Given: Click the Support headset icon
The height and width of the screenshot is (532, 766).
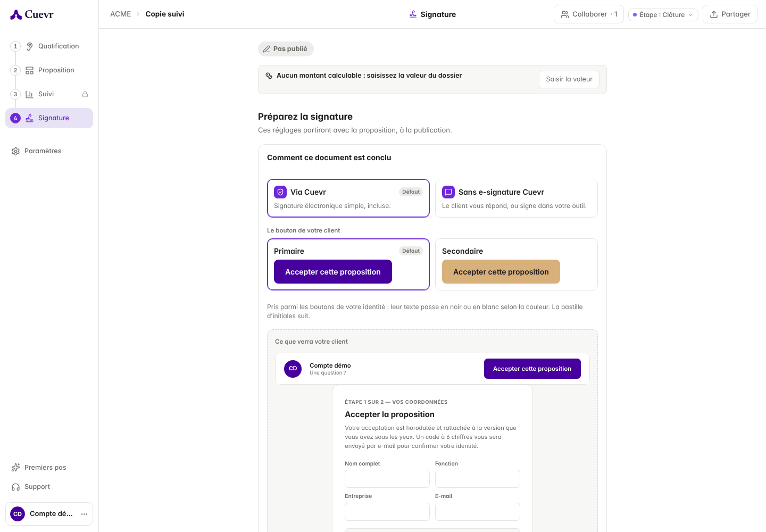Looking at the screenshot, I should pos(16,487).
